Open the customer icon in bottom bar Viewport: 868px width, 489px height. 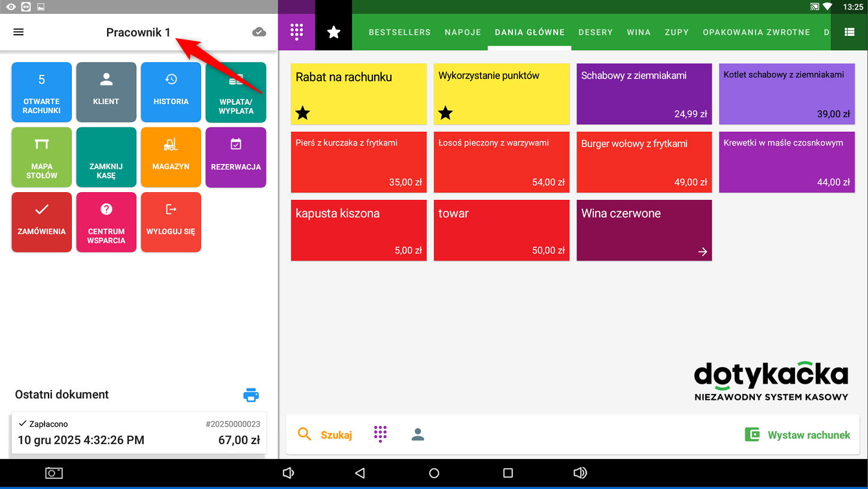pyautogui.click(x=418, y=435)
